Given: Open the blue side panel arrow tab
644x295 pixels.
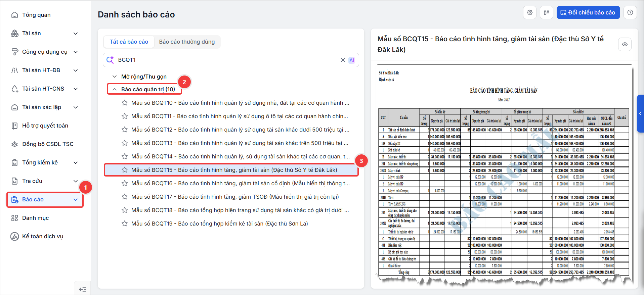Looking at the screenshot, I should (640, 113).
